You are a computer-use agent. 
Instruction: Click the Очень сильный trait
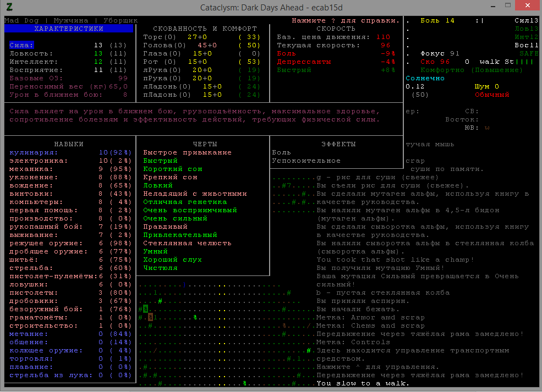point(175,219)
